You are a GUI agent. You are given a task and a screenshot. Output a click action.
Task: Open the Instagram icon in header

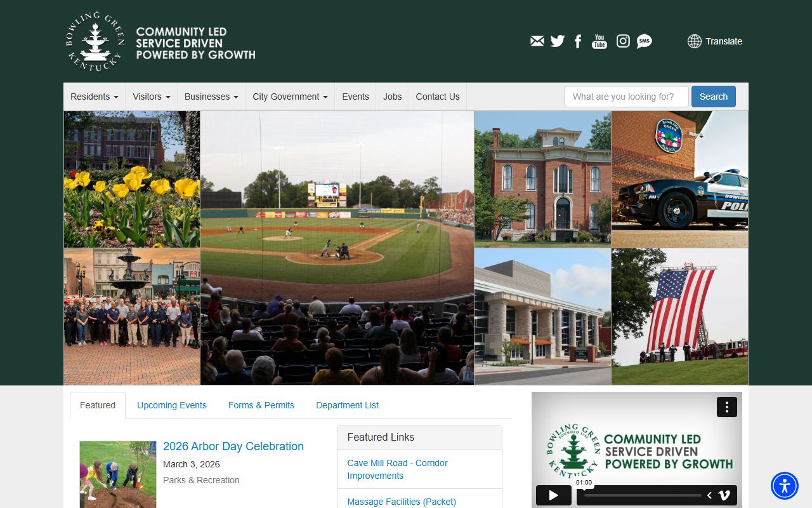(x=624, y=41)
